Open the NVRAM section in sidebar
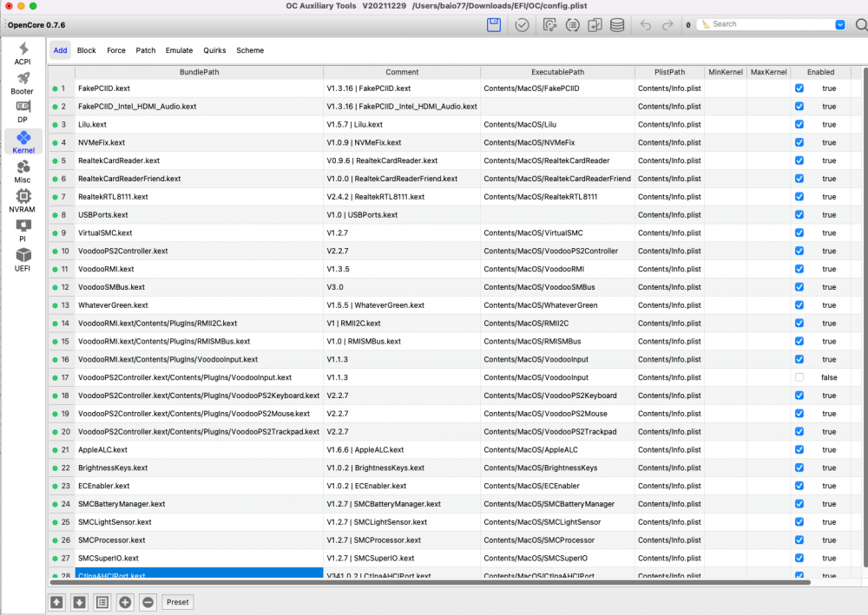Image resolution: width=868 pixels, height=615 pixels. pyautogui.click(x=23, y=200)
